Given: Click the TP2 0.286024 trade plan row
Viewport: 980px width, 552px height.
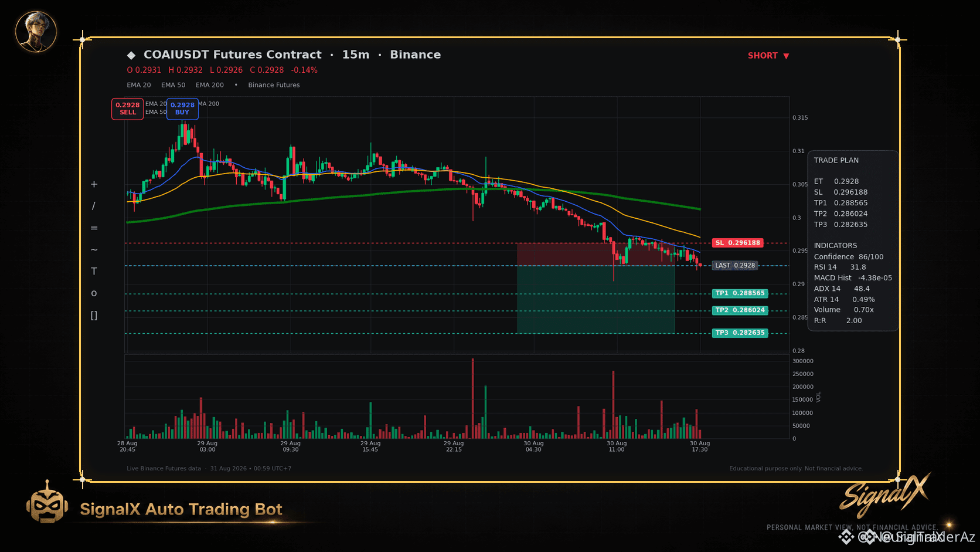Looking at the screenshot, I should point(841,214).
